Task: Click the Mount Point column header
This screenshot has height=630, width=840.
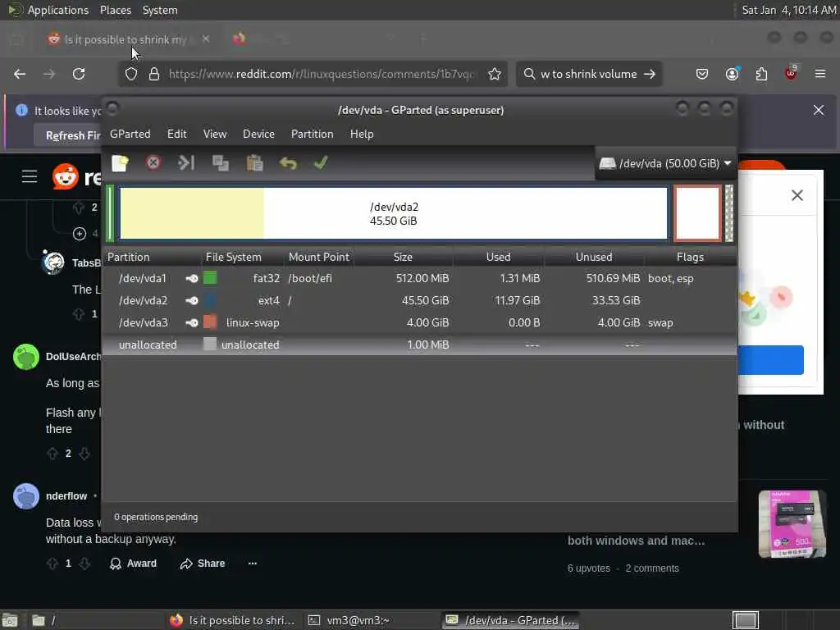Action: tap(319, 257)
